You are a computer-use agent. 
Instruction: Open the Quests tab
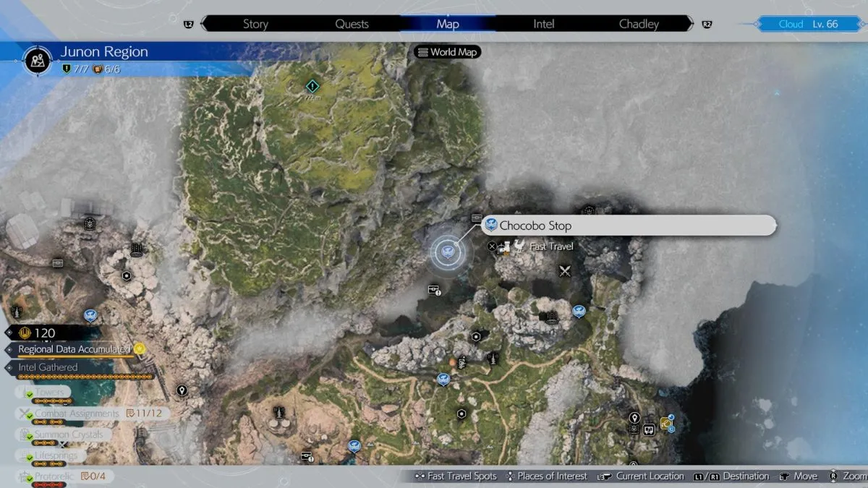(x=352, y=24)
